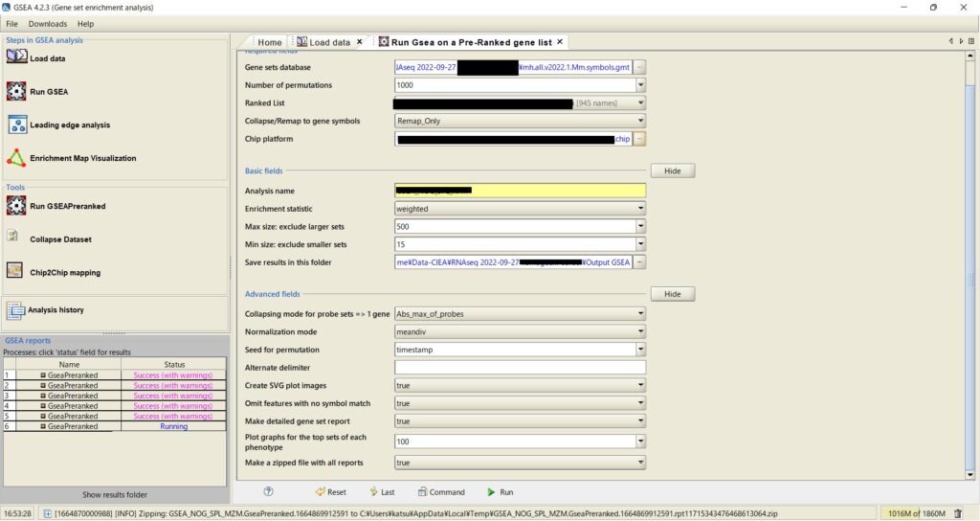Viewport: 980px width, 521px height.
Task: Click the vertical scrollbar down arrow
Action: click(970, 475)
